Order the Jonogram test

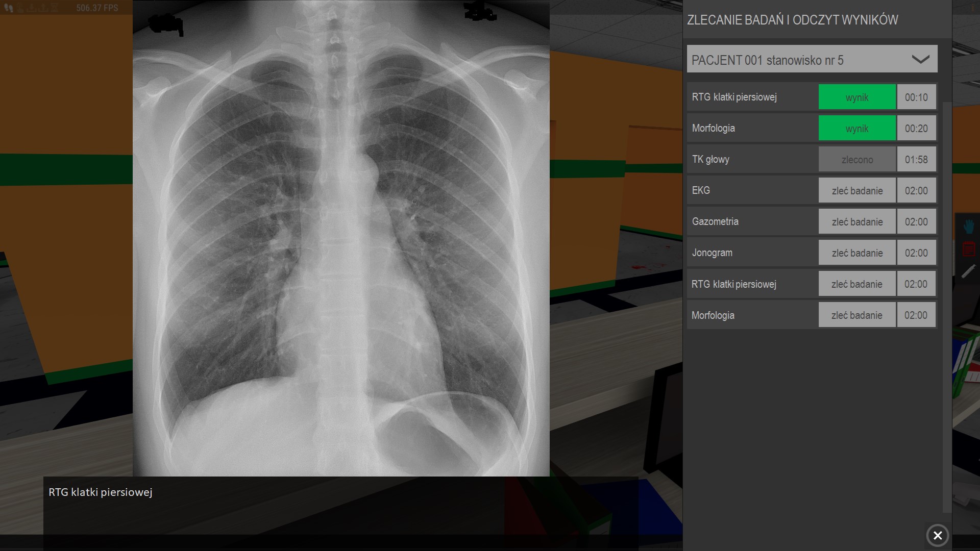[856, 253]
